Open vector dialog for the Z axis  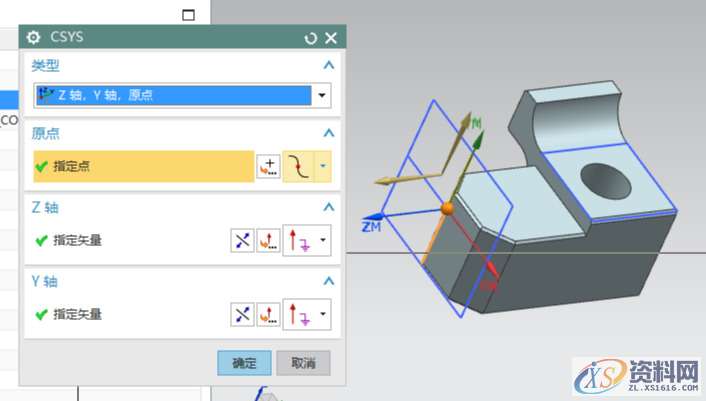[x=268, y=241]
